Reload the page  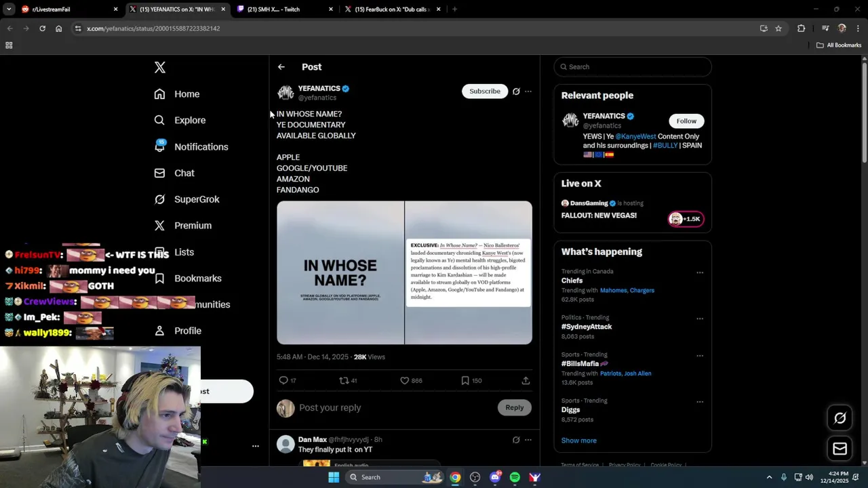(x=42, y=28)
